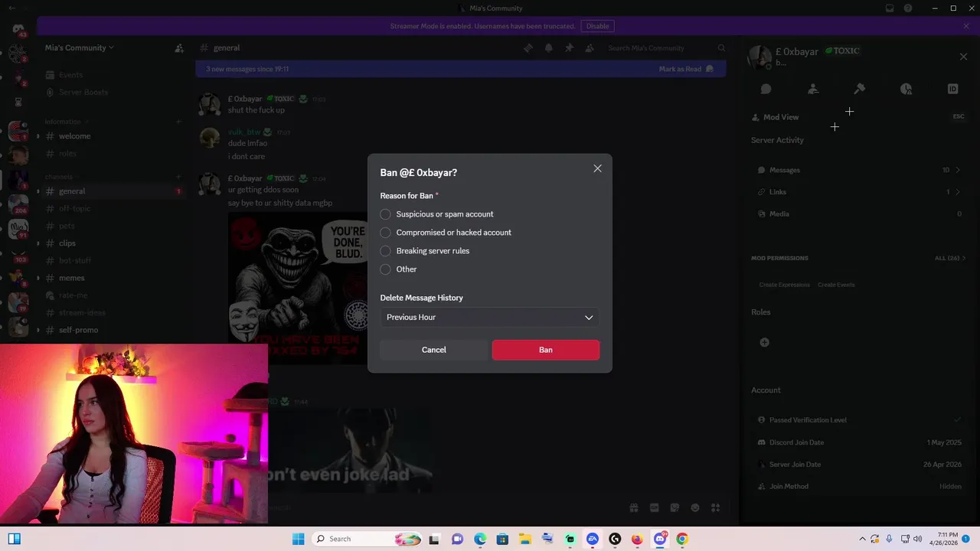The height and width of the screenshot is (551, 980).
Task: Select 'Suspicious or spam account' reason
Action: pyautogui.click(x=437, y=214)
